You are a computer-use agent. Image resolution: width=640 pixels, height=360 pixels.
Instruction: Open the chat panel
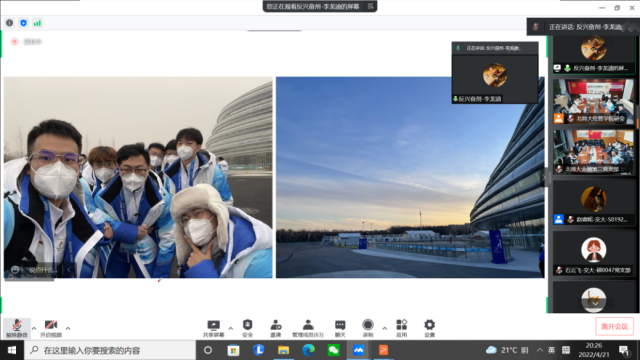[340, 328]
